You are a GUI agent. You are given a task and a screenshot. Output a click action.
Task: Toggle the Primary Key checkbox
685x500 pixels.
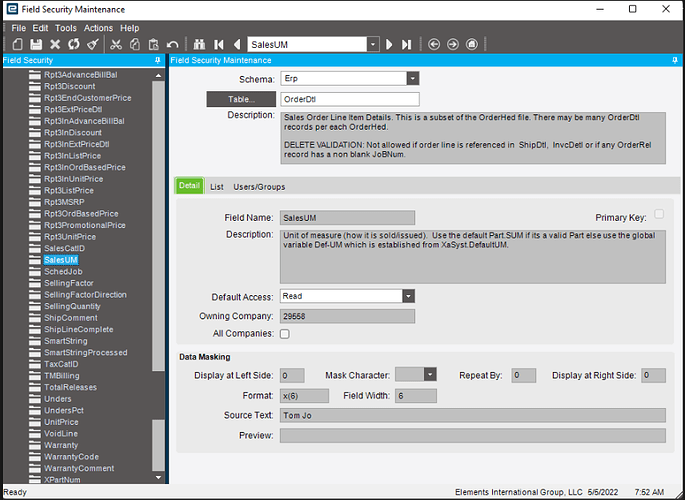click(x=659, y=214)
